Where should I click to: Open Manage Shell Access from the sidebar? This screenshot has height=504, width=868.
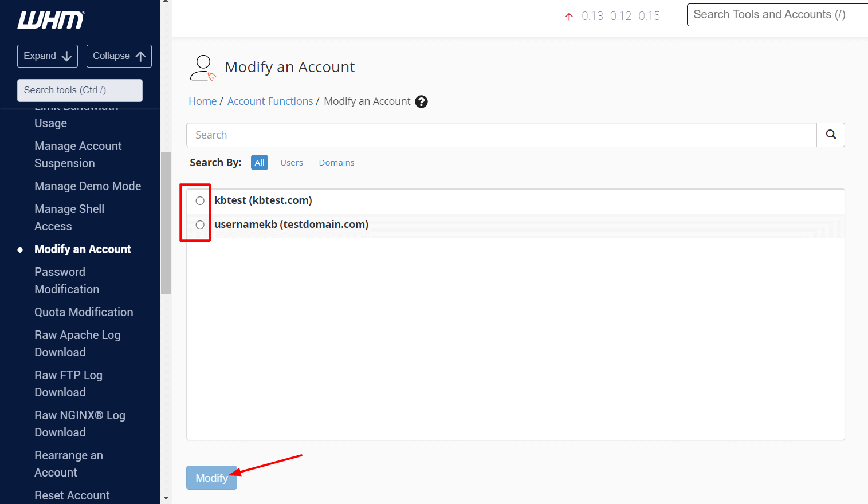click(69, 217)
